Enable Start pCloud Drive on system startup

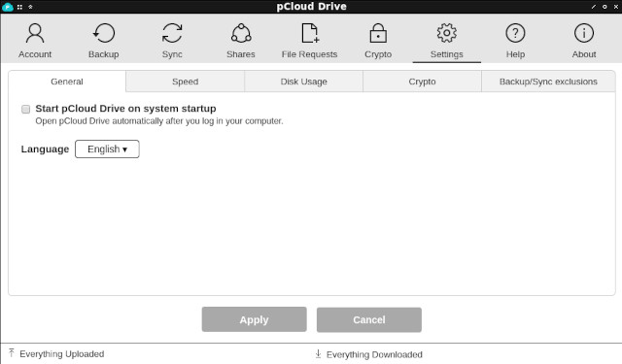click(x=26, y=109)
